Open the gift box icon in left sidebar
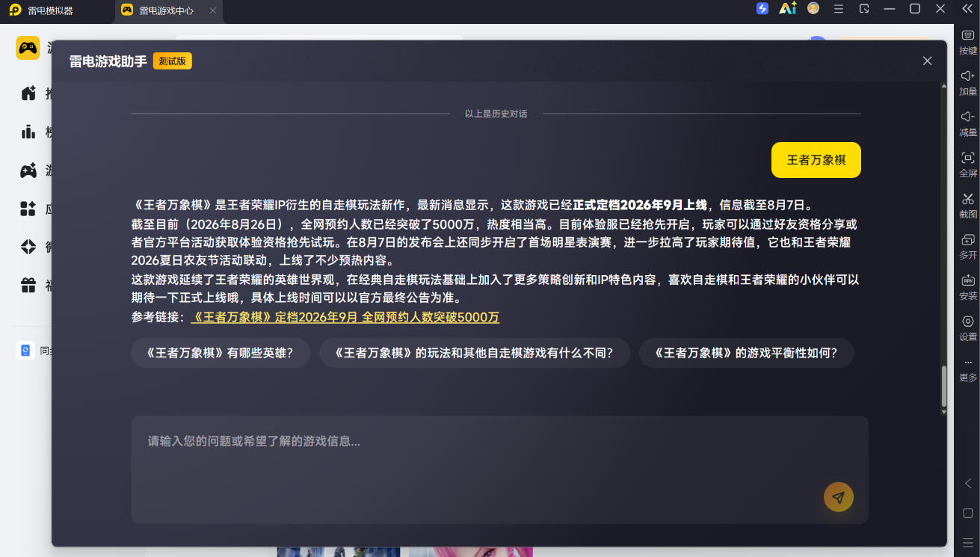980x557 pixels. [x=28, y=285]
